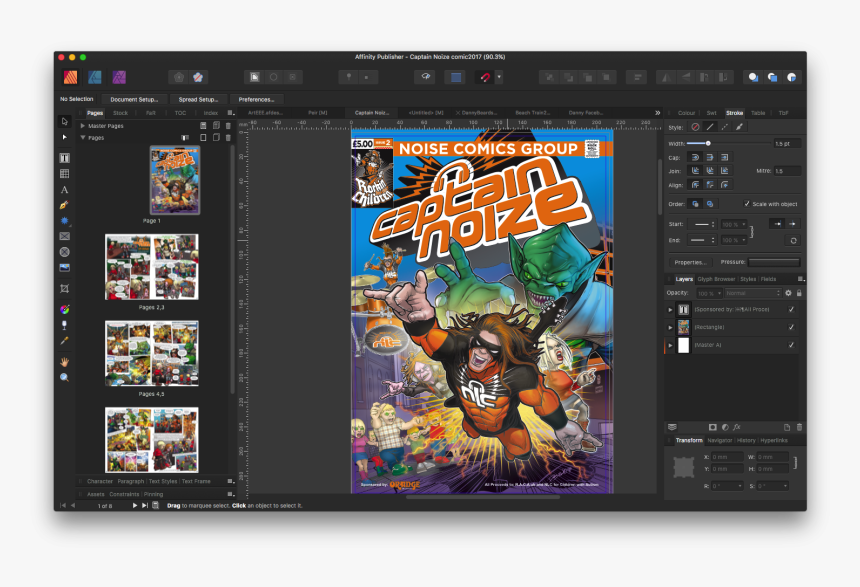Viewport: 860px width, 587px height.
Task: Toggle draw stroke behind fill order
Action: (695, 204)
